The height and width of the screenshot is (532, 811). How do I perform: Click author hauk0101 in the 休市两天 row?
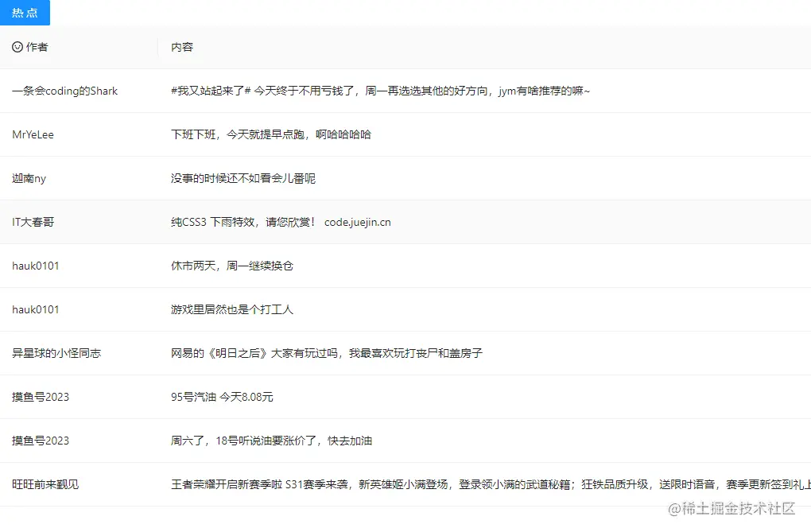35,266
